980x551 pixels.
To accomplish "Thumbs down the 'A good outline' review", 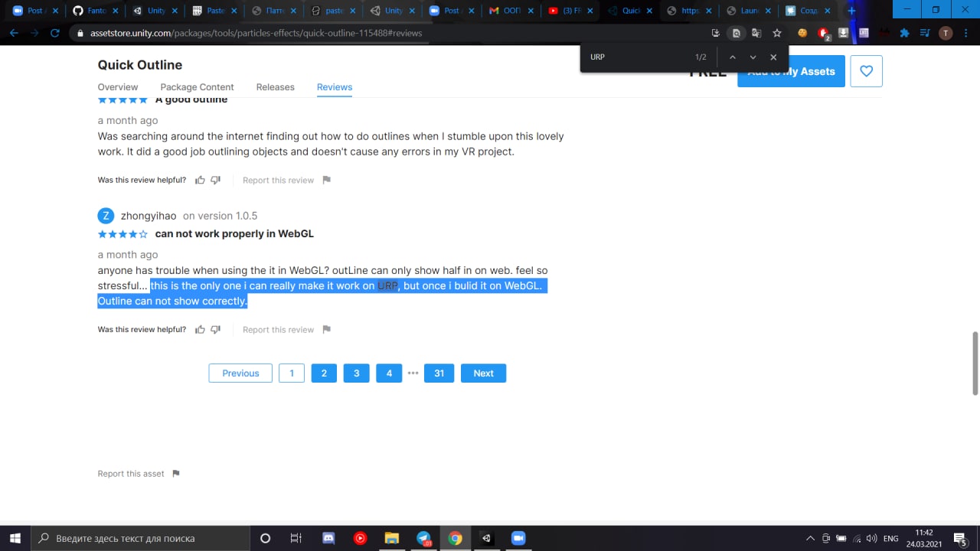I will (x=216, y=180).
